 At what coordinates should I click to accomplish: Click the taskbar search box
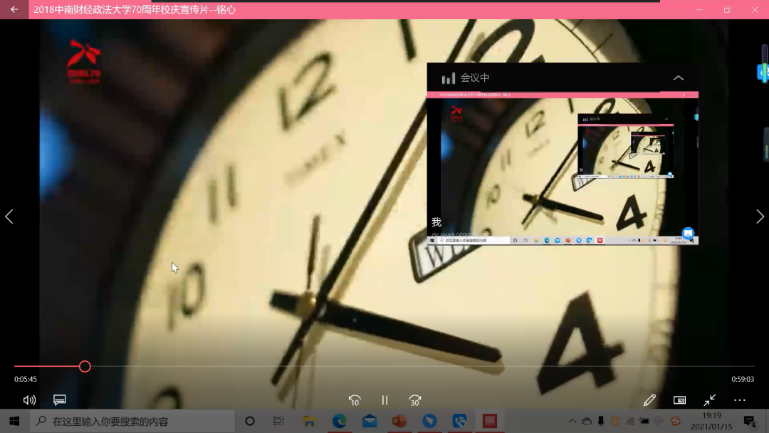(x=132, y=421)
